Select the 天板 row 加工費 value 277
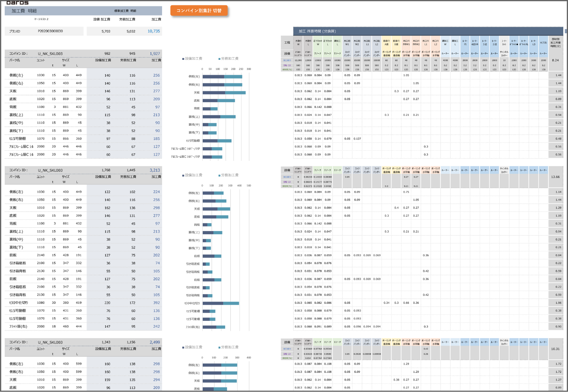Image resolution: width=568 pixels, height=392 pixels. (156, 91)
